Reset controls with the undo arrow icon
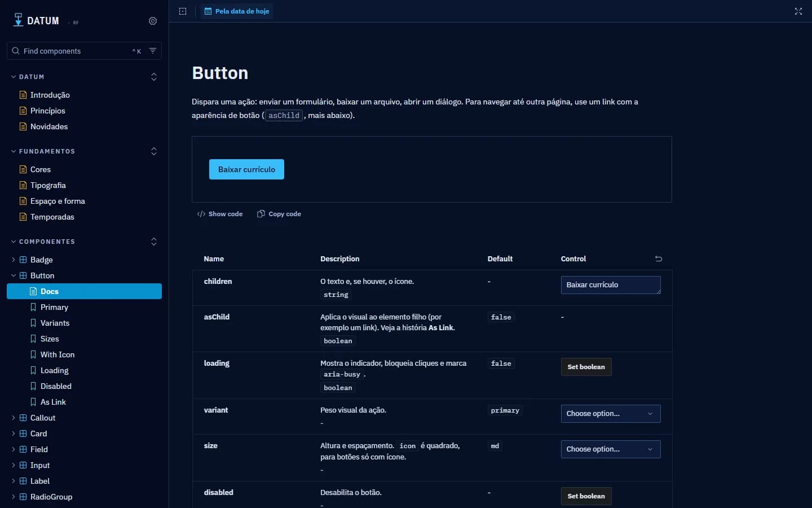 point(659,259)
